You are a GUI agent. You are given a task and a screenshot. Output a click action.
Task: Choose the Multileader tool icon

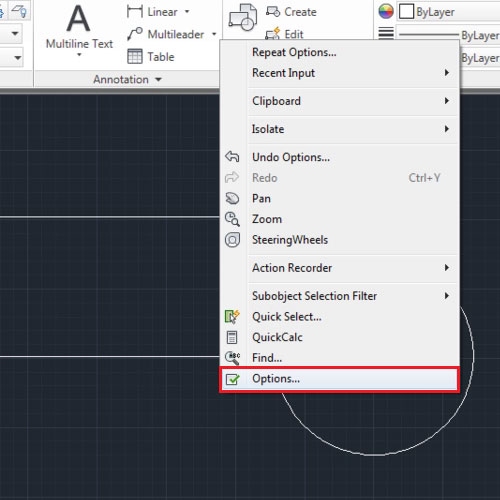pos(135,34)
